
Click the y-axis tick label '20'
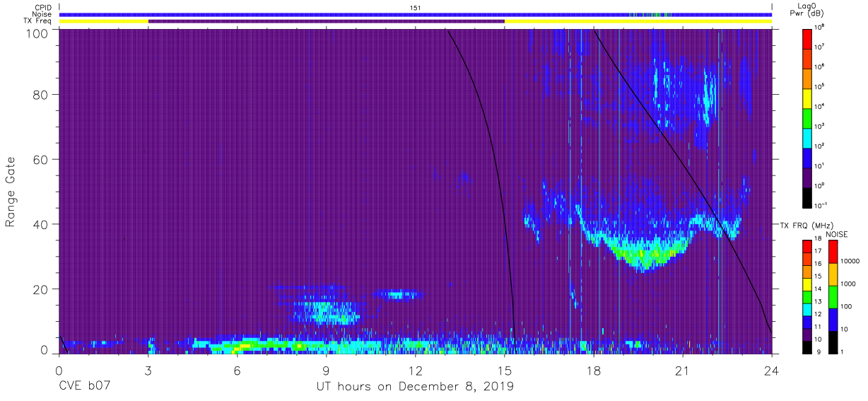tap(40, 289)
